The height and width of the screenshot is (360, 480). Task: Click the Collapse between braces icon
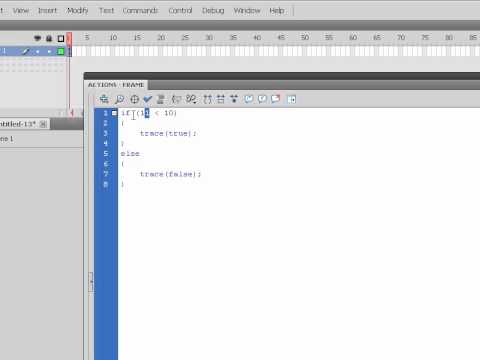point(208,99)
